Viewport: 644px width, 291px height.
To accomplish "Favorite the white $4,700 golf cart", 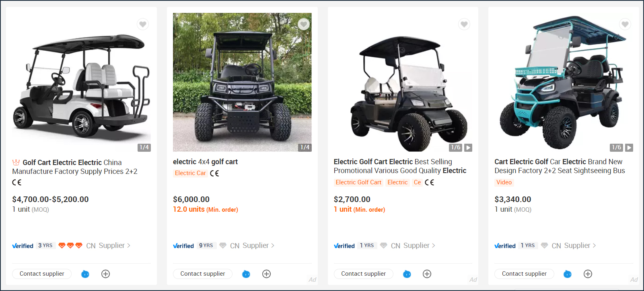I will [143, 24].
